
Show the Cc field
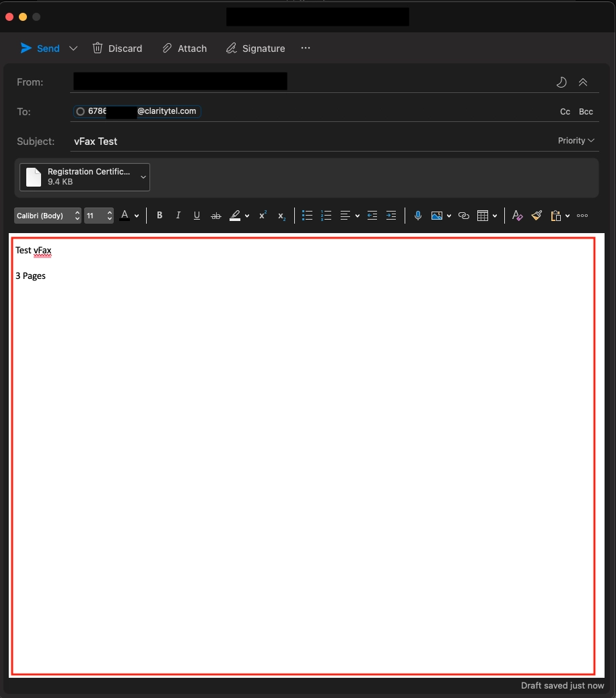point(565,112)
